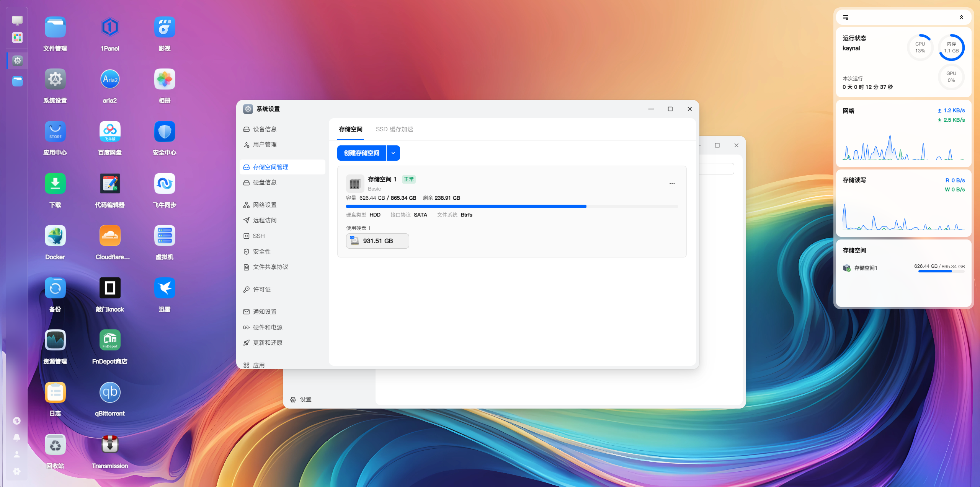Screen dimensions: 980x487
Task: Launch the qBittorrent app icon
Action: [110, 393]
